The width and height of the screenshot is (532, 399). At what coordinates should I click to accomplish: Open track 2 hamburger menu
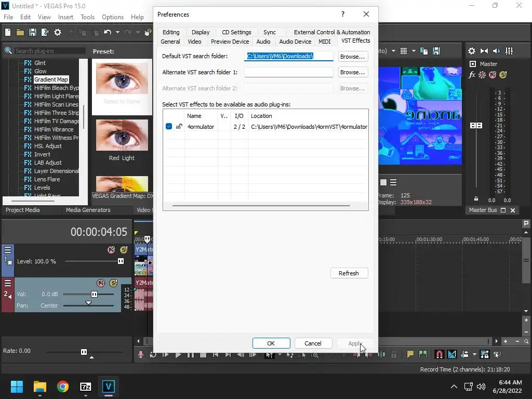coord(8,283)
